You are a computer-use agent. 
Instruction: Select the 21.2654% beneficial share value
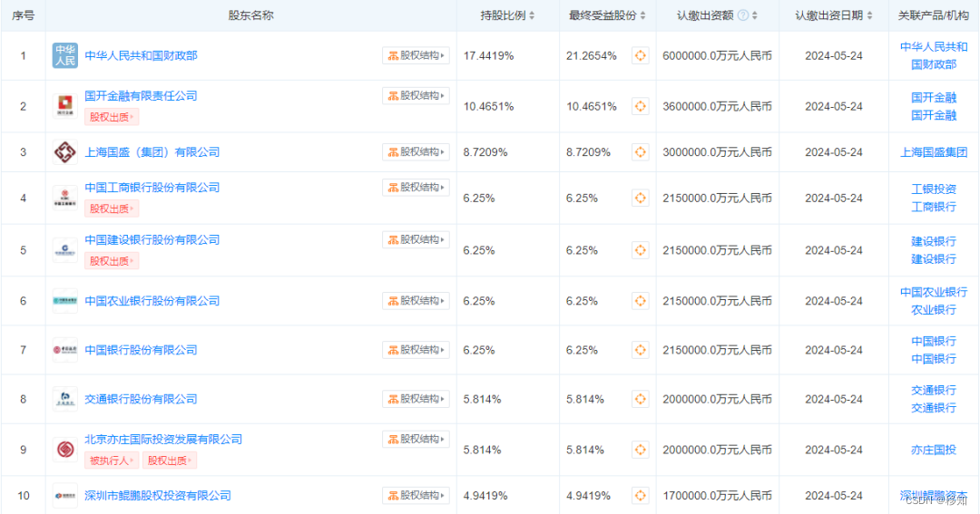[x=592, y=55]
